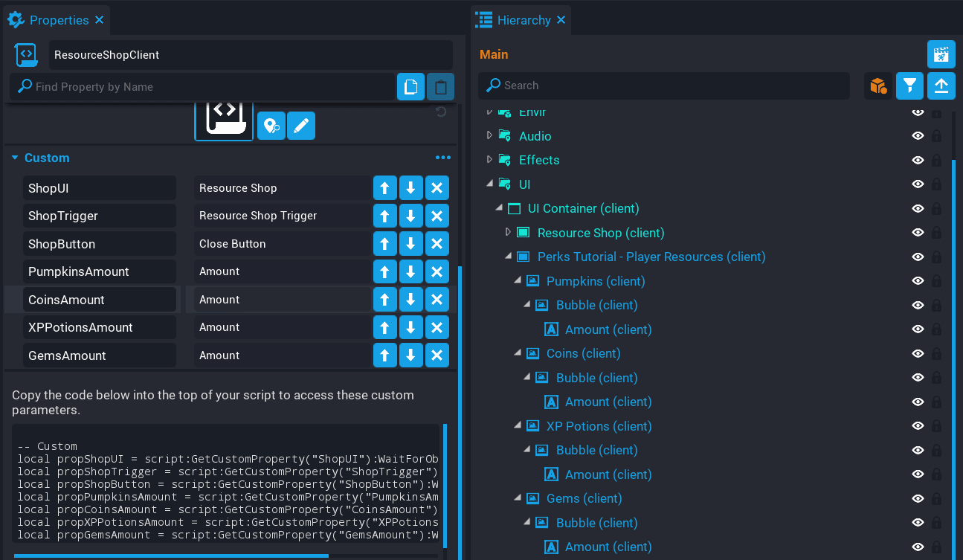Expand the Resource Shop (client) node
Screen dimensions: 963x560
509,233
